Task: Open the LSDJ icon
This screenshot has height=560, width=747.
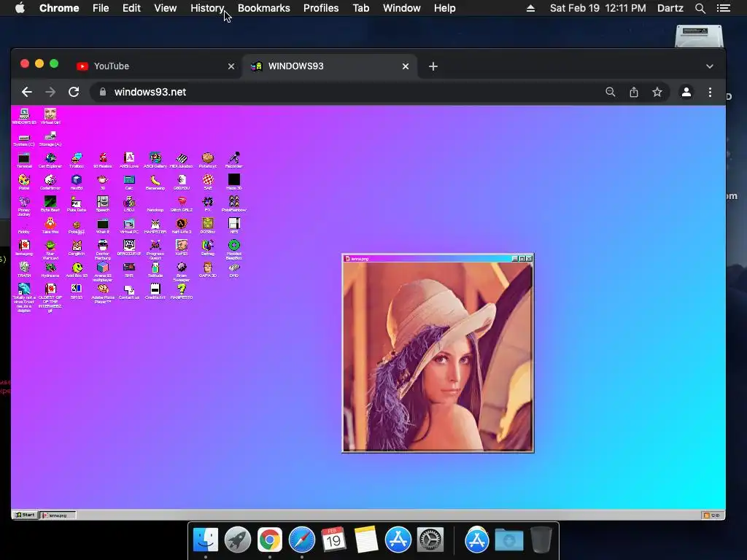Action: point(128,204)
